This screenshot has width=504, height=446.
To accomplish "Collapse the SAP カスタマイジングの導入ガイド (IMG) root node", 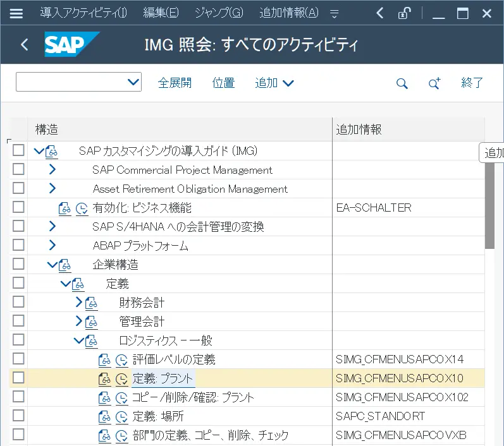I will pyautogui.click(x=39, y=150).
